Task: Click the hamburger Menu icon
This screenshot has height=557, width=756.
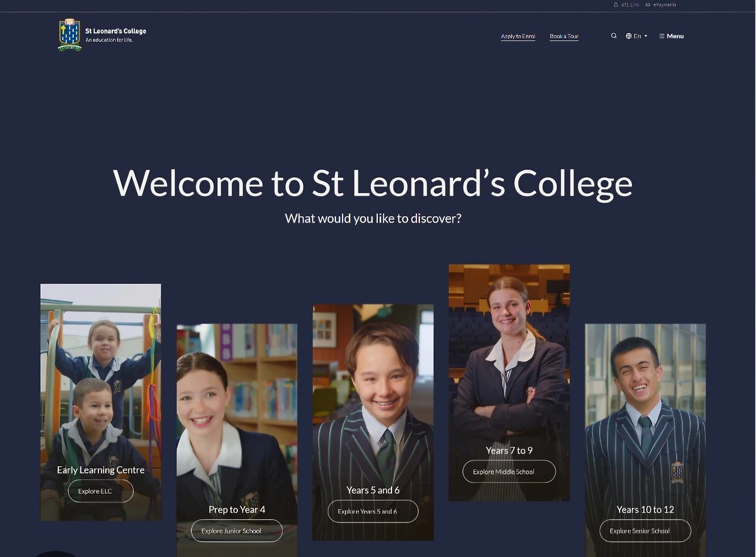Action: [x=662, y=36]
